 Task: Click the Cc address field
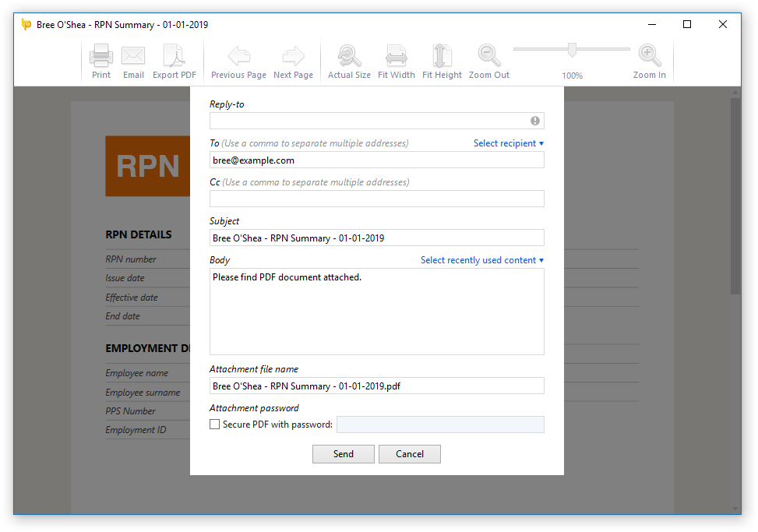(x=376, y=199)
